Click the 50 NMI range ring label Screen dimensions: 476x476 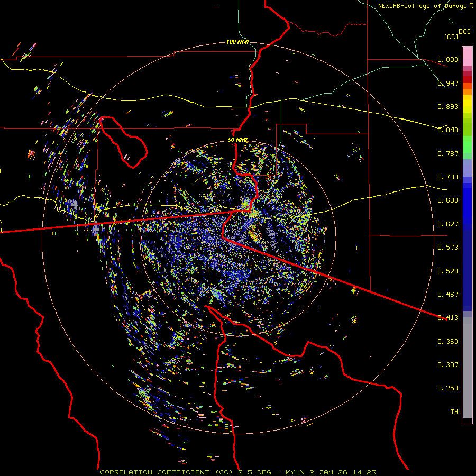coord(237,140)
